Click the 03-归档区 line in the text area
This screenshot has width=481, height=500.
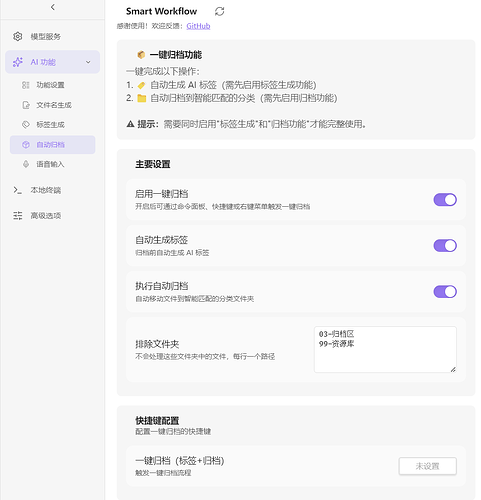(x=336, y=334)
